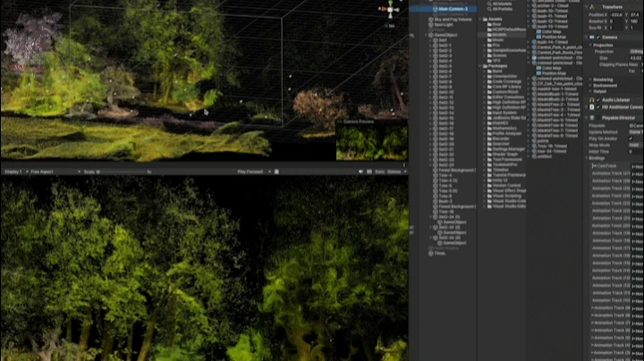The width and height of the screenshot is (644, 361).
Task: Open the Models folder in Project
Action: click(x=498, y=35)
